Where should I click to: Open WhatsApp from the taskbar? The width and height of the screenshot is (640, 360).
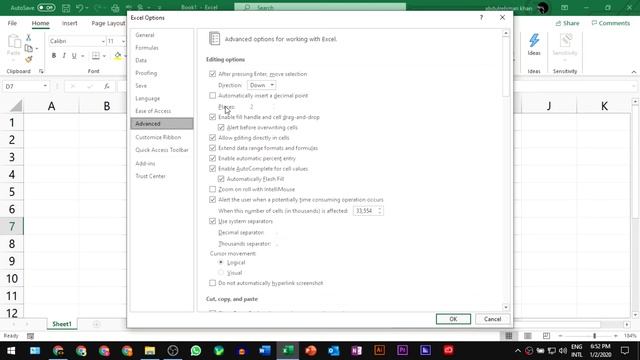(x=196, y=350)
